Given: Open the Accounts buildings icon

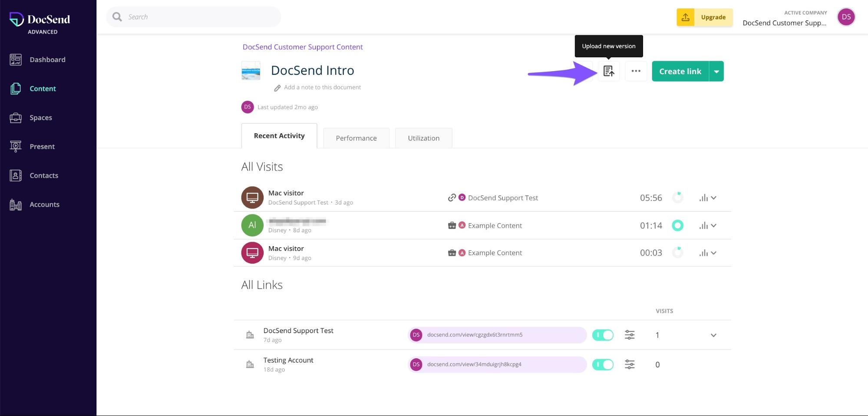Looking at the screenshot, I should (x=16, y=205).
